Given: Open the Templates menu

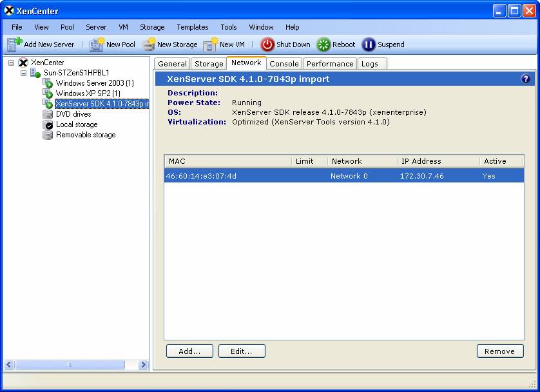Looking at the screenshot, I should 192,27.
